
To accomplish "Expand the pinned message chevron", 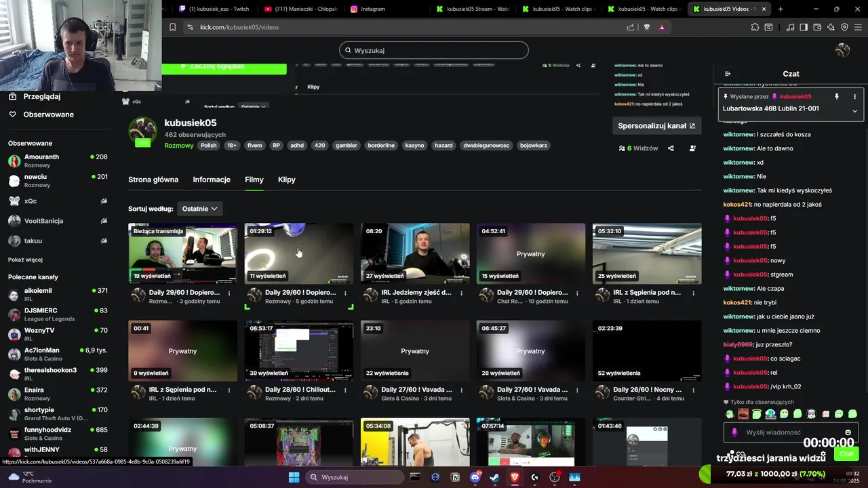I will [854, 110].
